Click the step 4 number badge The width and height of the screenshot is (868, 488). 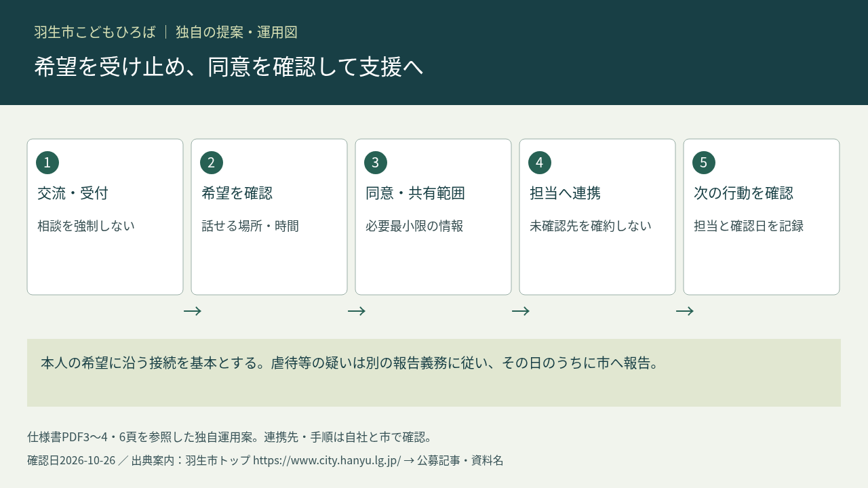point(540,163)
